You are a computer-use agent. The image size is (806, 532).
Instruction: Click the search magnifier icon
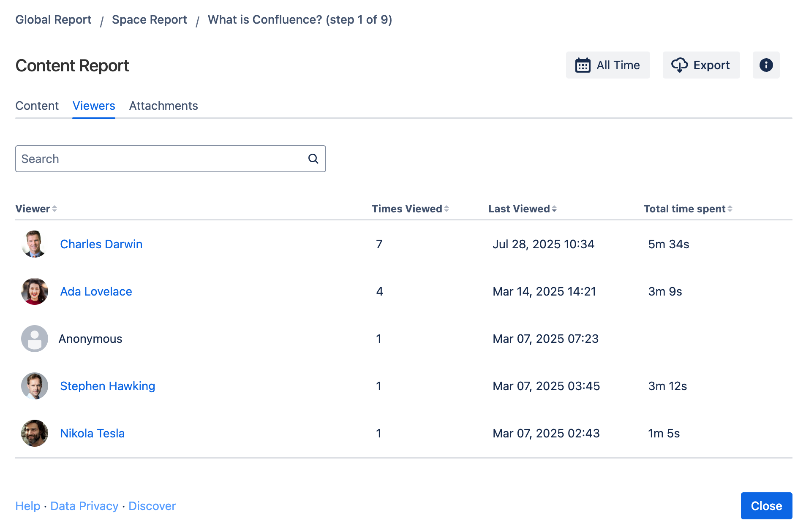click(x=313, y=159)
